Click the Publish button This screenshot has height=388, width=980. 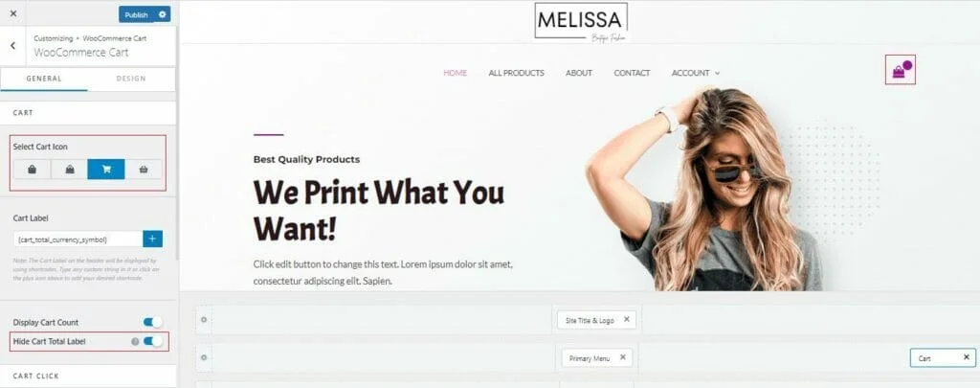[136, 14]
